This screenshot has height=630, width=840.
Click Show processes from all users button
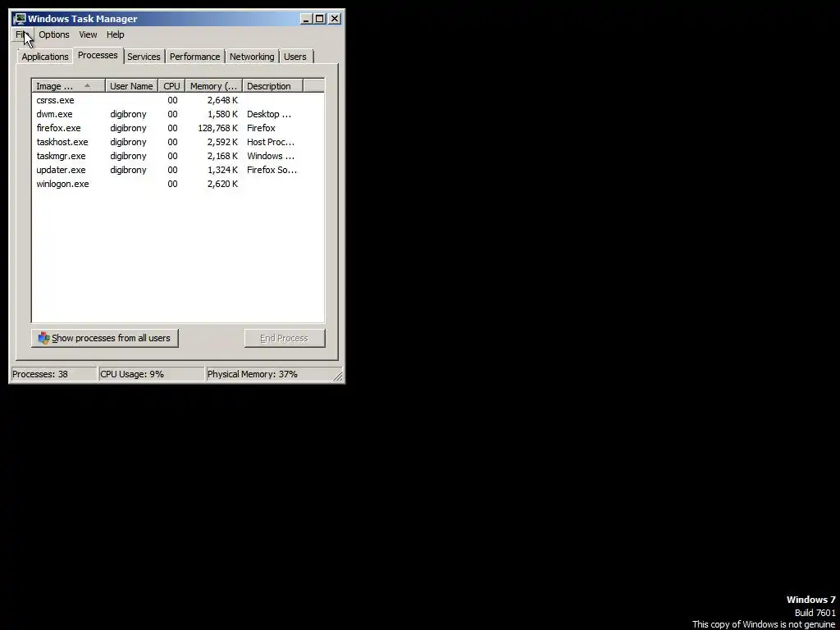click(104, 338)
